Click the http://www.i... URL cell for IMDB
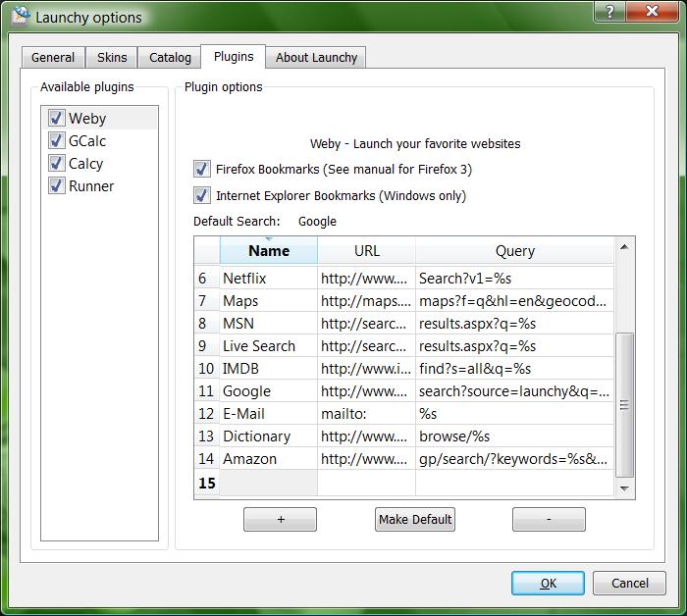687x616 pixels. pos(366,368)
